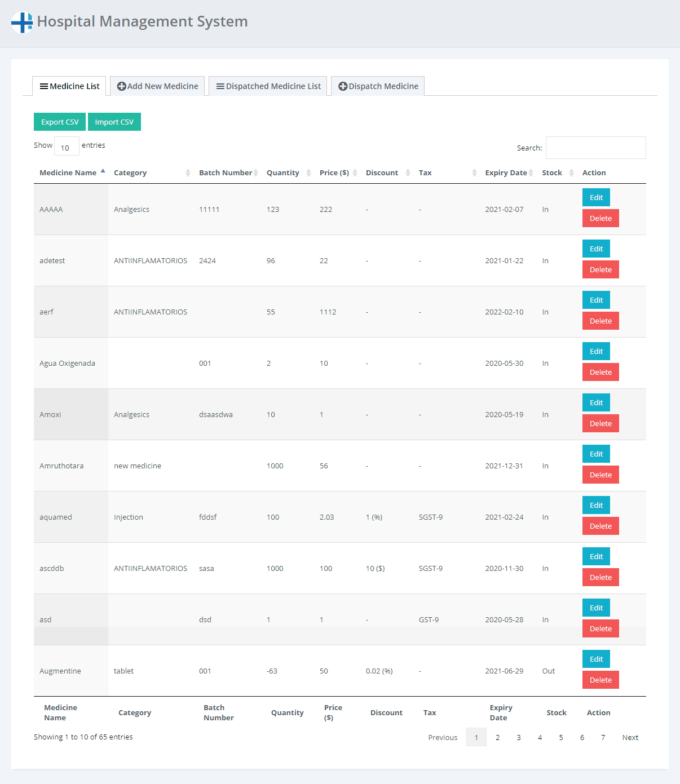
Task: Sort table by Quantity column arrows
Action: click(308, 173)
